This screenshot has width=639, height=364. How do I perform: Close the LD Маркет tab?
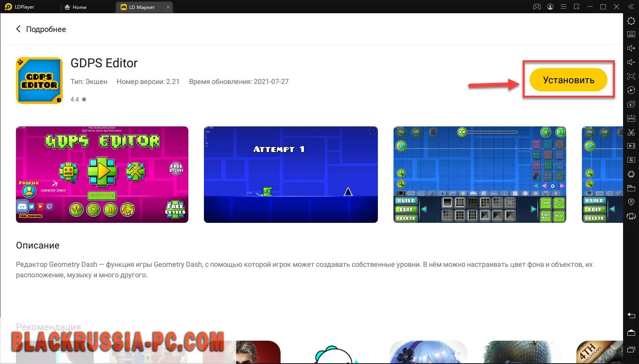168,7
